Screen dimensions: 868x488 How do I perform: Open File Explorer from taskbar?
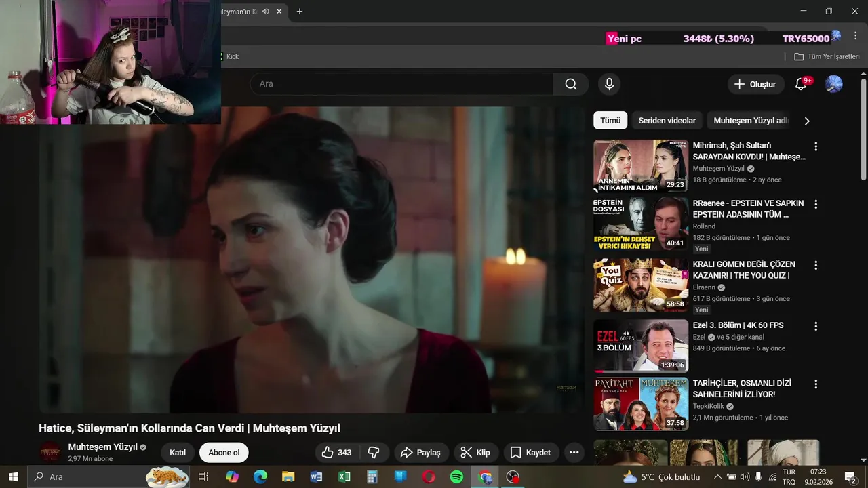click(x=288, y=476)
